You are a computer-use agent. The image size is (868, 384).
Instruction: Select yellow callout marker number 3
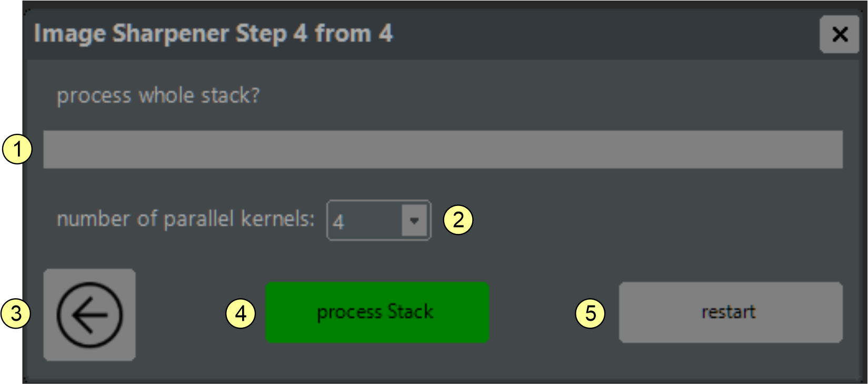16,313
